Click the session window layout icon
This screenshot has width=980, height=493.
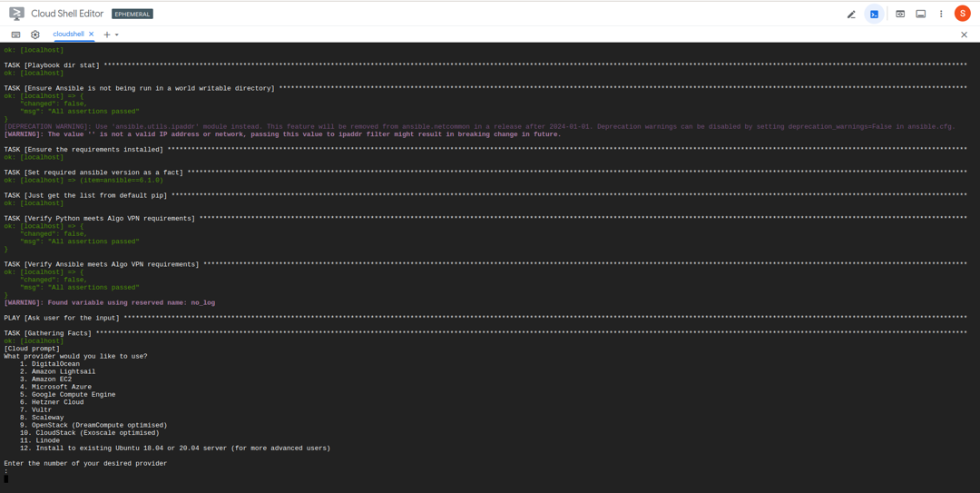(x=921, y=14)
